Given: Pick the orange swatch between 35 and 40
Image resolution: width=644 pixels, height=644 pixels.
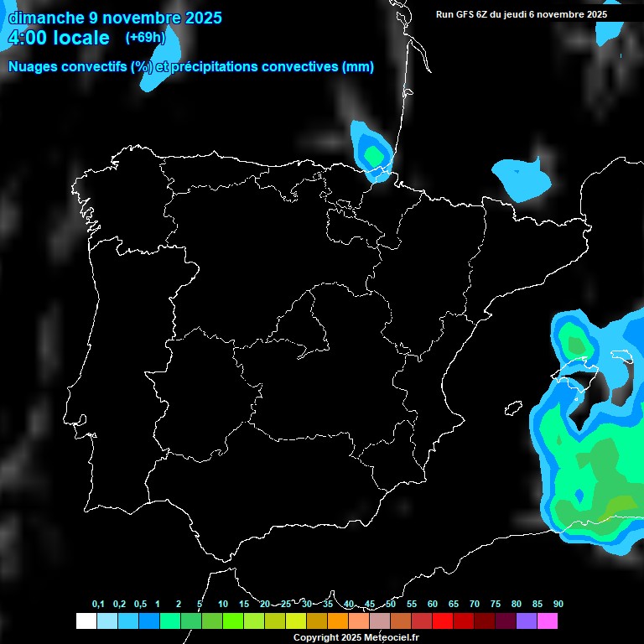Looking at the screenshot, I should 338,621.
